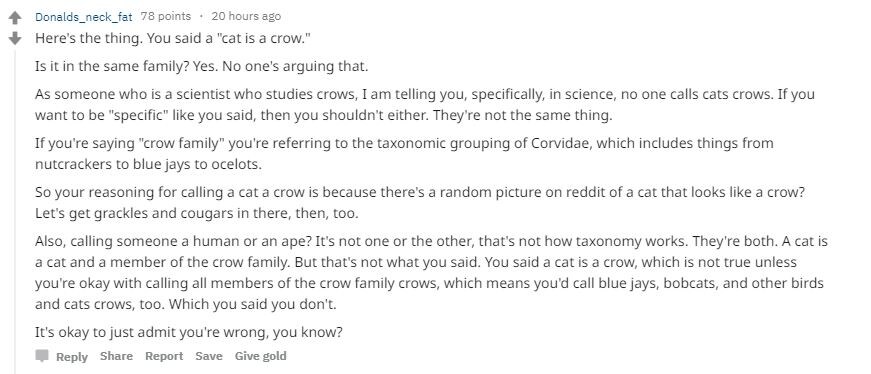Select Give gold for this comment
Image resolution: width=871 pixels, height=374 pixels.
261,356
